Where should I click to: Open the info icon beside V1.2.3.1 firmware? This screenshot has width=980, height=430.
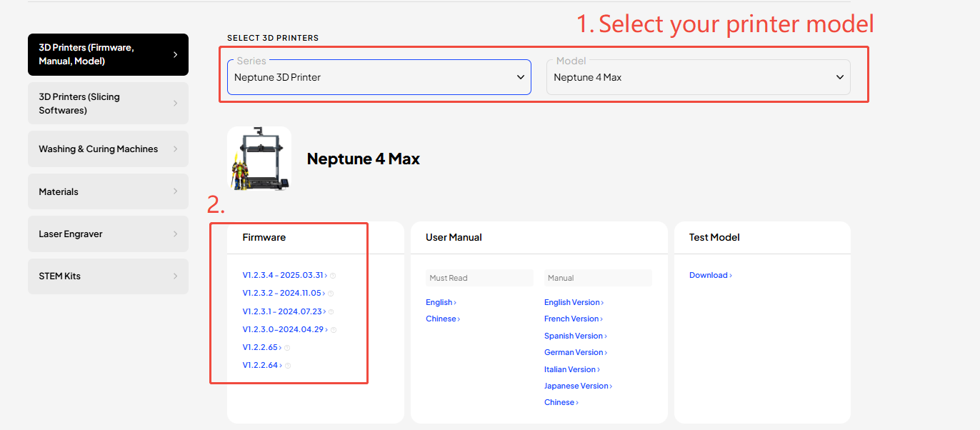tap(332, 312)
